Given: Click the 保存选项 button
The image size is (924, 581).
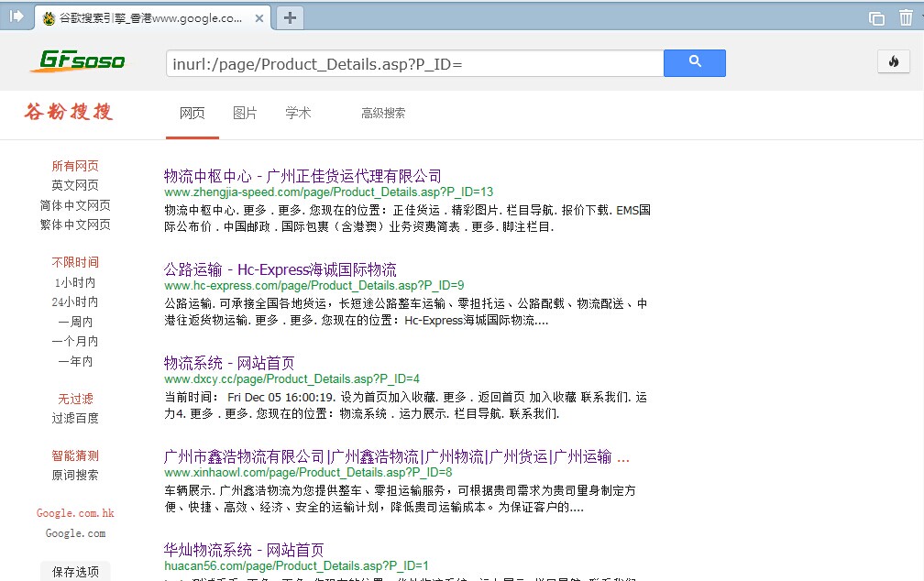Looking at the screenshot, I should 75,572.
